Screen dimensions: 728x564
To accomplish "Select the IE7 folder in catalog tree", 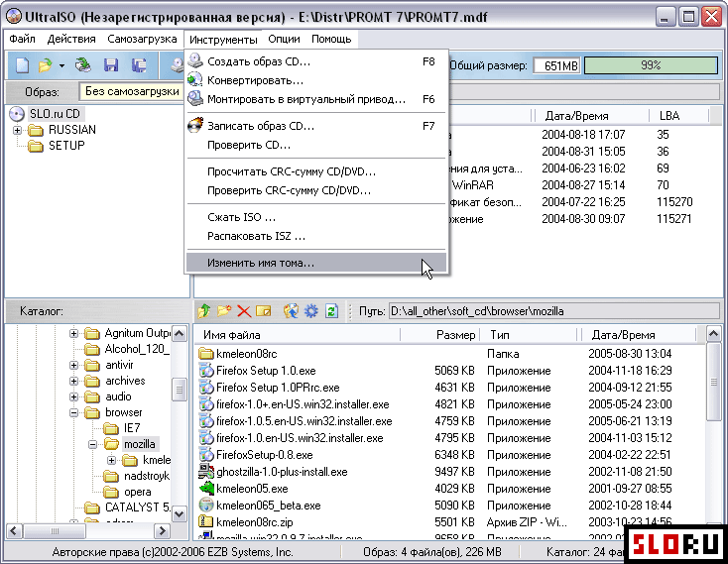I will [x=122, y=428].
